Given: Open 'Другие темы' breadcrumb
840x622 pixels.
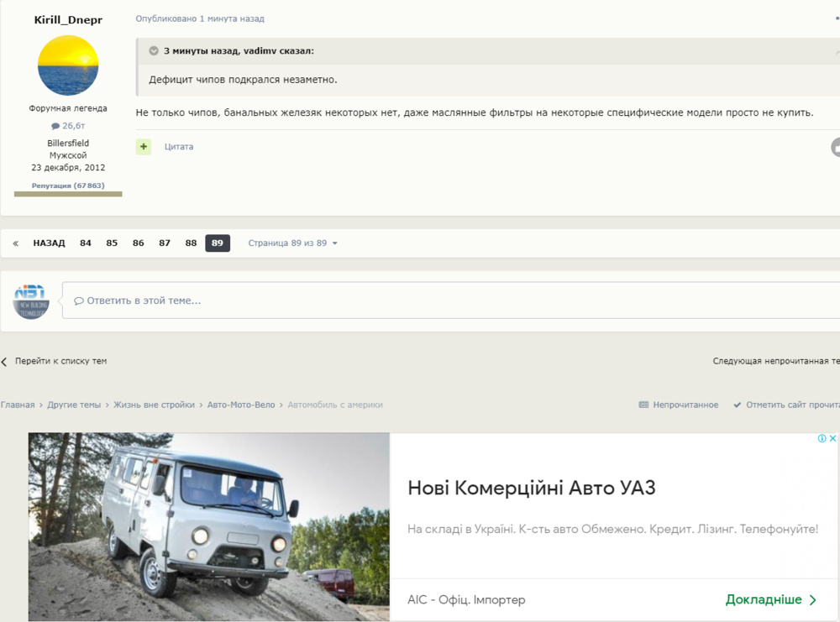Looking at the screenshot, I should (74, 405).
